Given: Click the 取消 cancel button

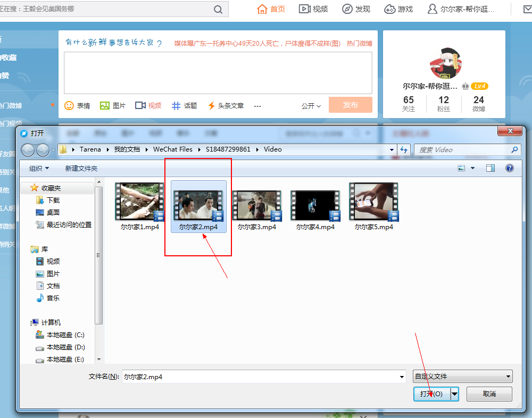Looking at the screenshot, I should 489,394.
